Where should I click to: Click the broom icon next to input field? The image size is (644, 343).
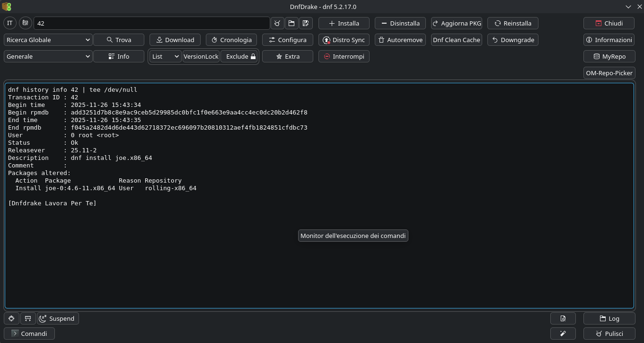[x=277, y=23]
